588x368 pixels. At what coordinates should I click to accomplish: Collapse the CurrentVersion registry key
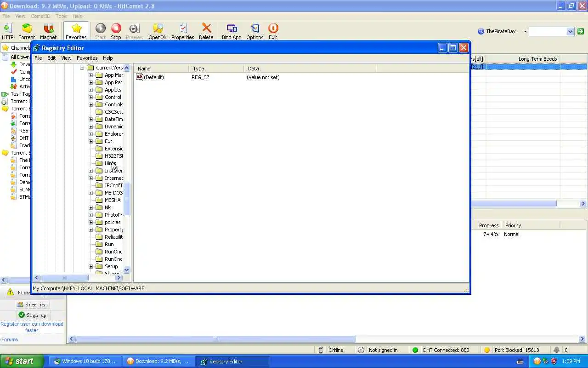pyautogui.click(x=82, y=68)
